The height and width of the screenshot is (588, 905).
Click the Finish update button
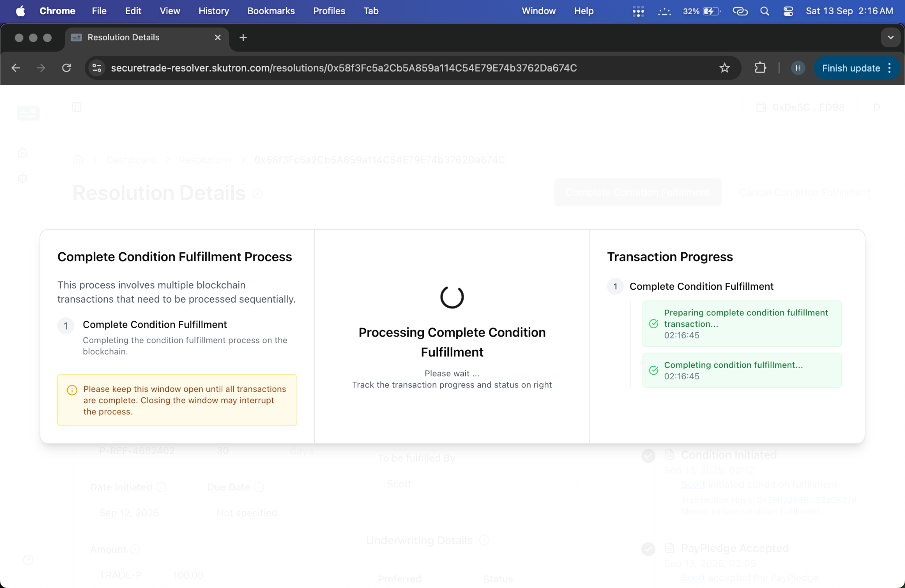851,68
